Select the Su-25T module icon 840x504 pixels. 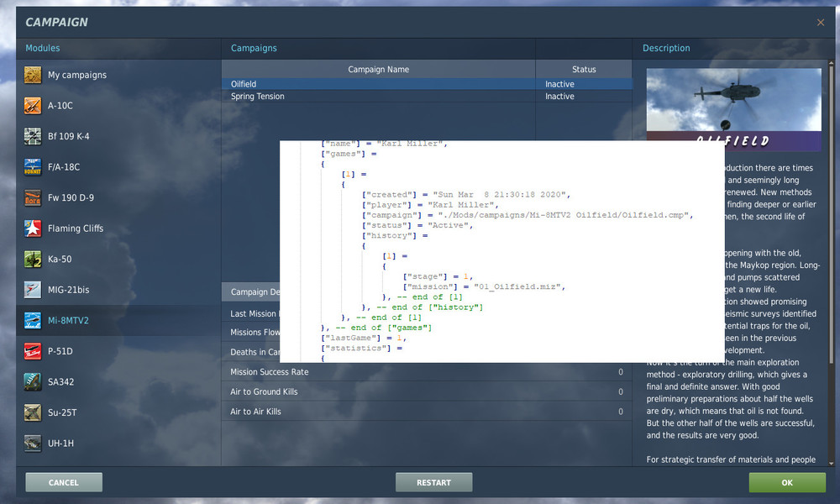click(x=33, y=412)
